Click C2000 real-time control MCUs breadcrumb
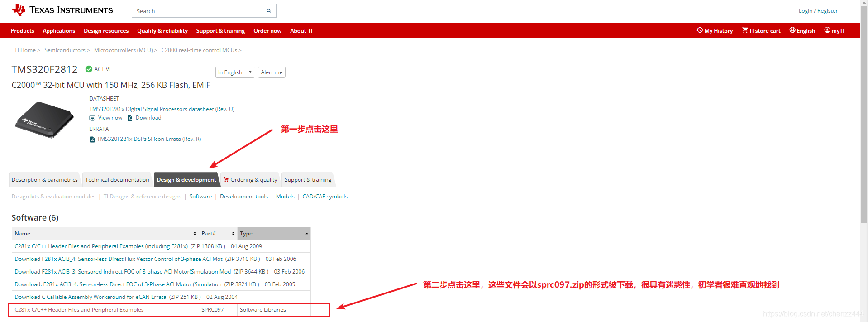The image size is (868, 322). coord(199,50)
